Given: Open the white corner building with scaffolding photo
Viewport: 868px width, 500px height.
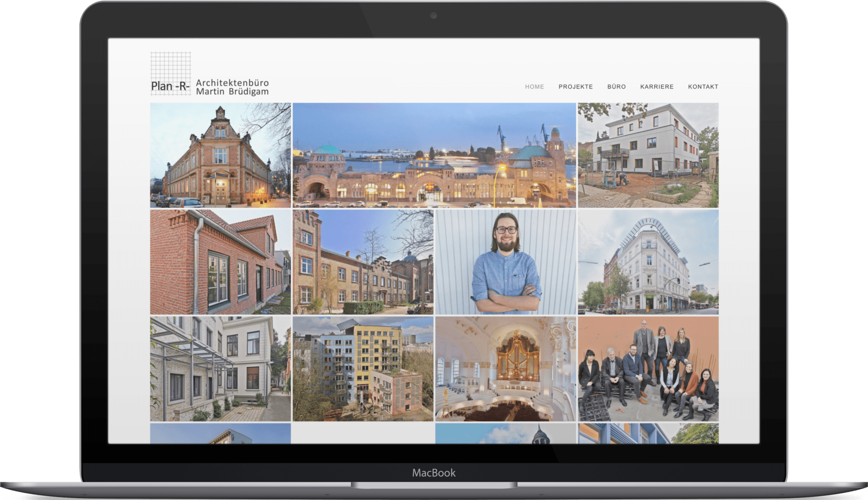Looking at the screenshot, I should pyautogui.click(x=648, y=262).
